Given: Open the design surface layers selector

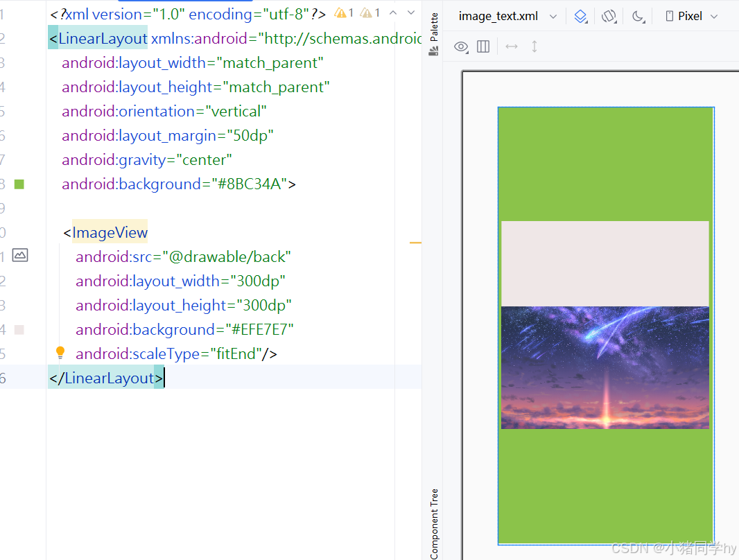Looking at the screenshot, I should [581, 17].
